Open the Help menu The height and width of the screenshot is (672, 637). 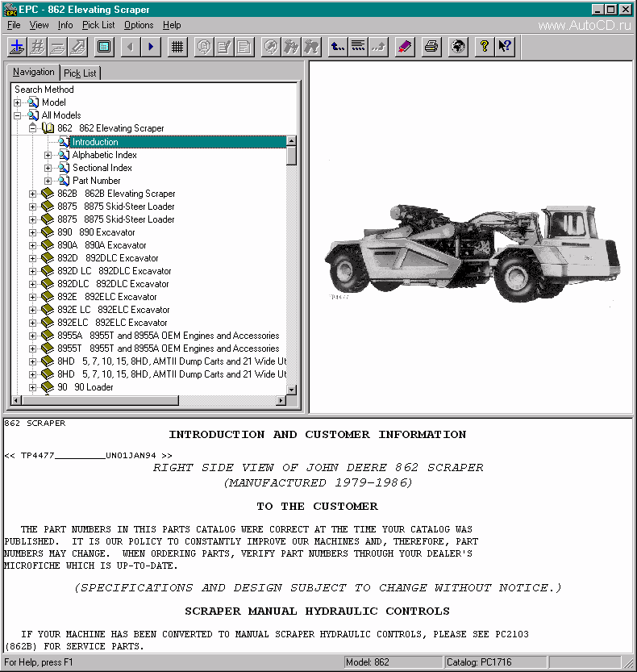tap(172, 25)
